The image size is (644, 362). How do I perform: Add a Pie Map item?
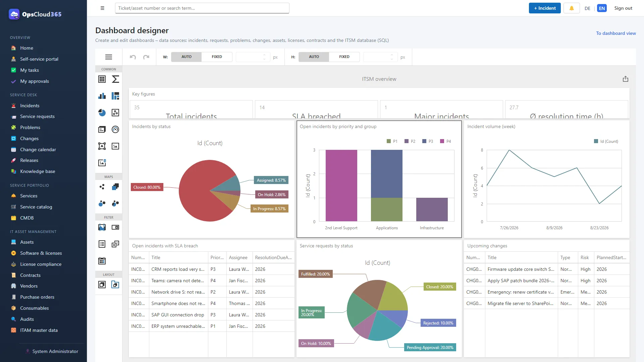click(x=115, y=204)
